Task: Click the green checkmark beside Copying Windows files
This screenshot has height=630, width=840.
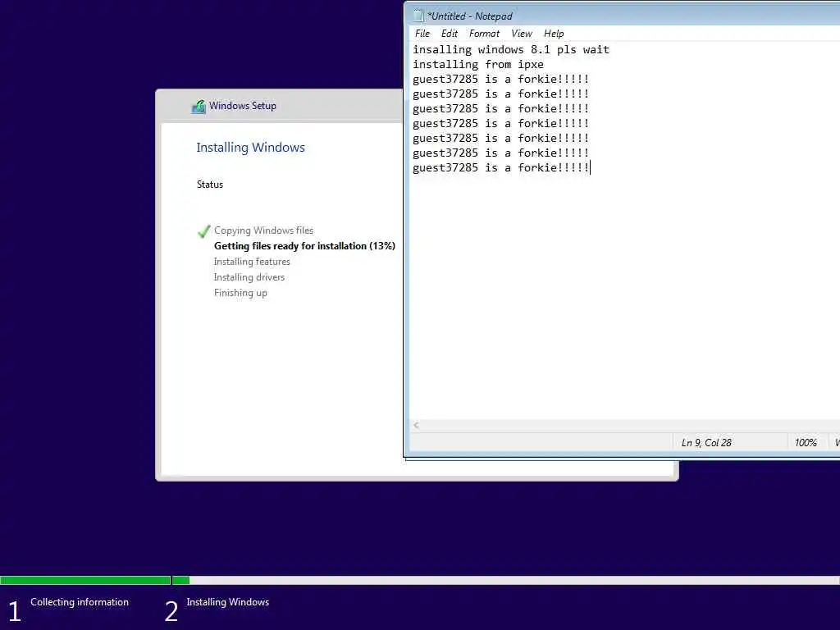Action: point(203,231)
